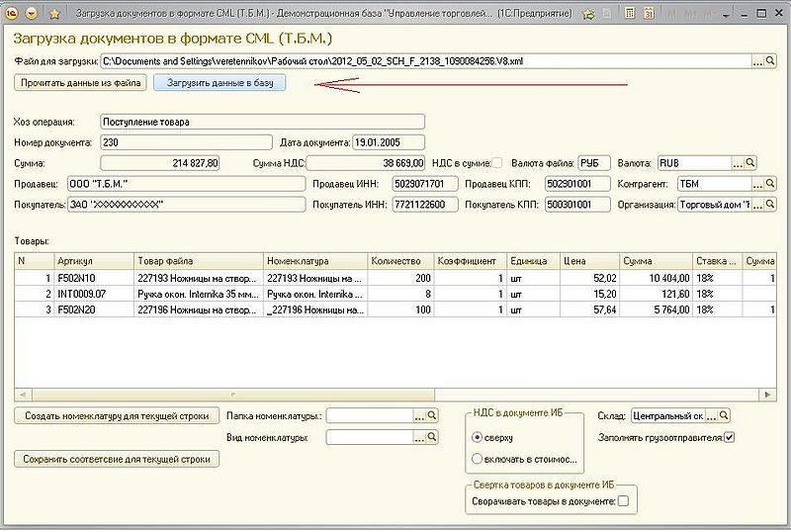Click the Количество column header
791x532 pixels.
point(398,261)
